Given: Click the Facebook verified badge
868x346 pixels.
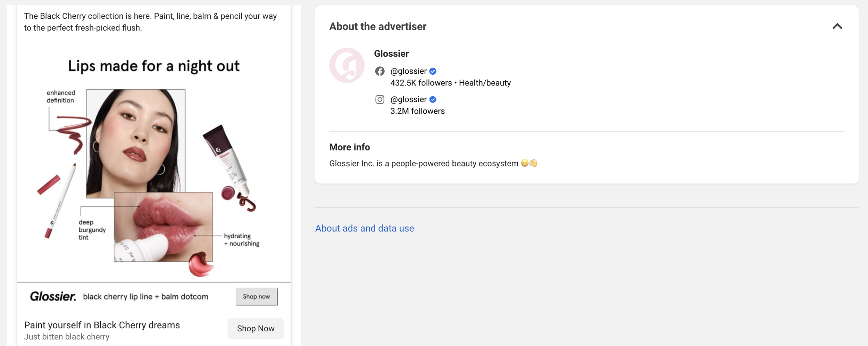Looking at the screenshot, I should (x=433, y=71).
